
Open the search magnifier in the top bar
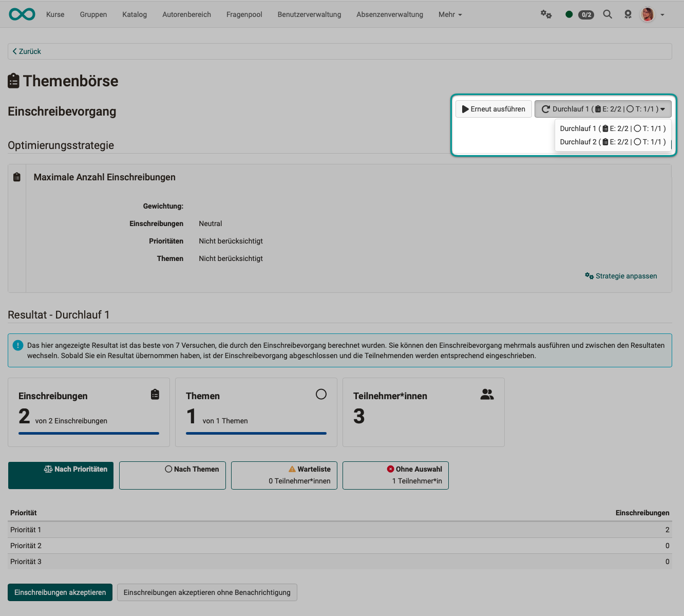[607, 14]
